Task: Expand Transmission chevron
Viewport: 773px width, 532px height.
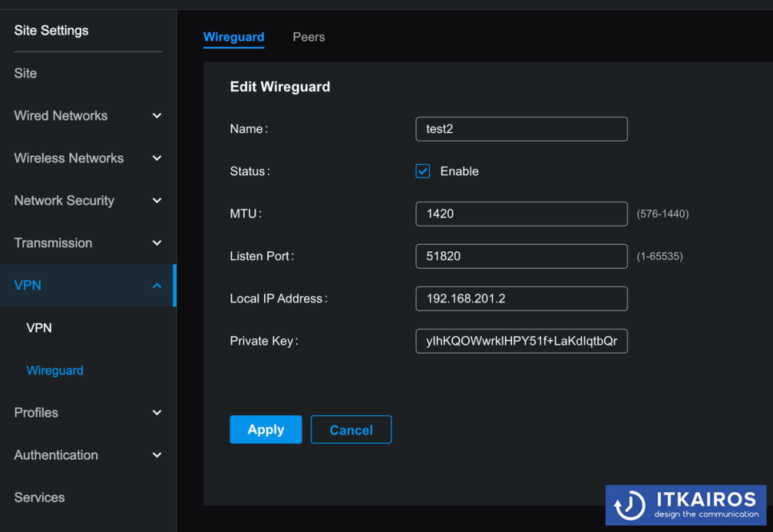Action: (157, 243)
